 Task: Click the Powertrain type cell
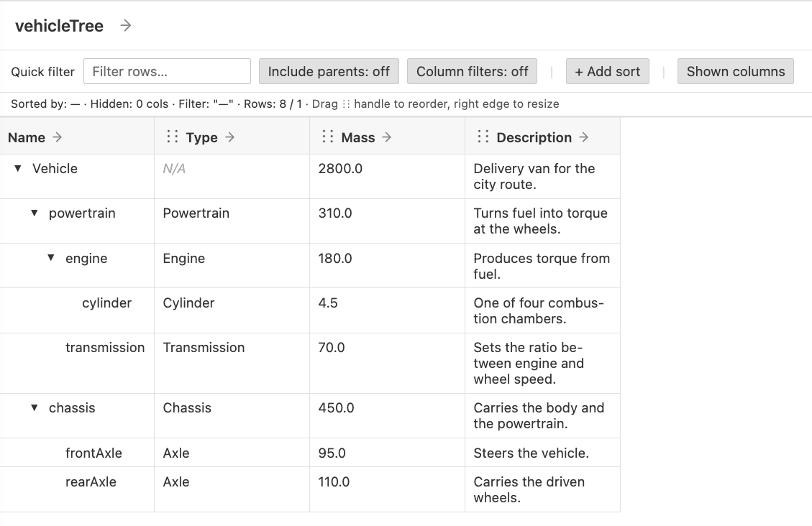point(196,213)
